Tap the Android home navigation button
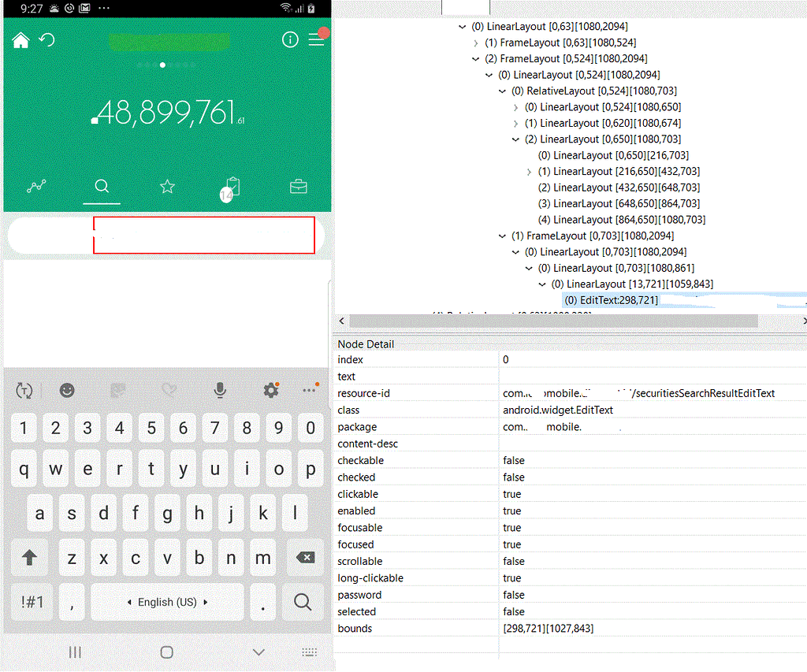 [x=167, y=652]
